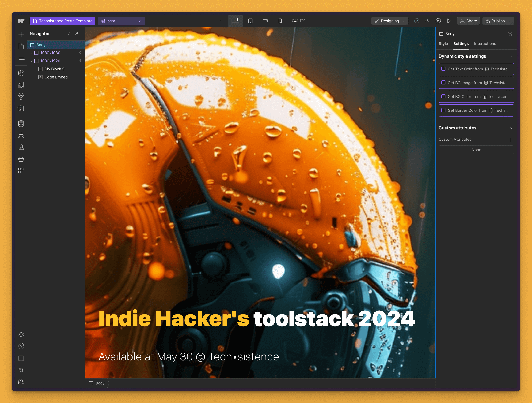The image size is (532, 403).
Task: Open the Assets image panel icon
Action: [21, 108]
